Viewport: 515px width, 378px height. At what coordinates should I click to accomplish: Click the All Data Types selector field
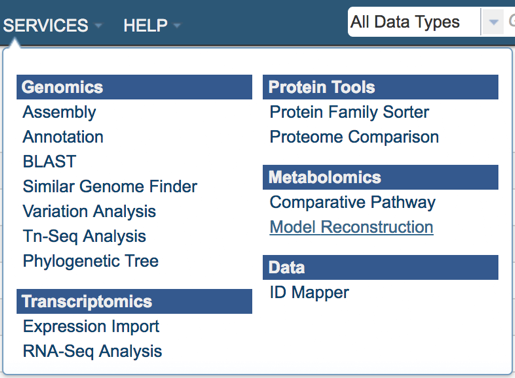(414, 22)
